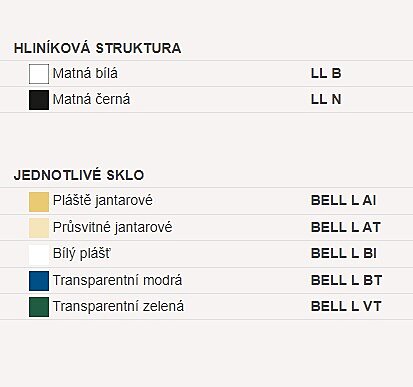Pick the Matná černá black swatch
Viewport: 413px width, 387px height.
click(x=39, y=100)
